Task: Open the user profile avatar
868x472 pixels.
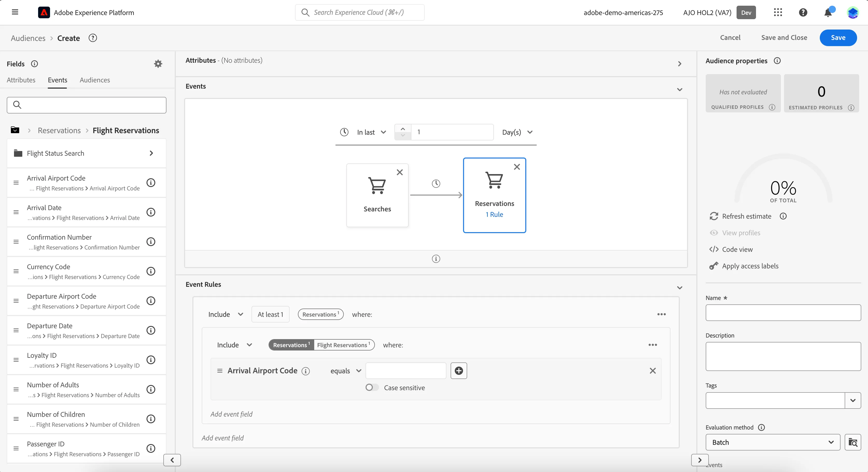Action: pyautogui.click(x=853, y=12)
